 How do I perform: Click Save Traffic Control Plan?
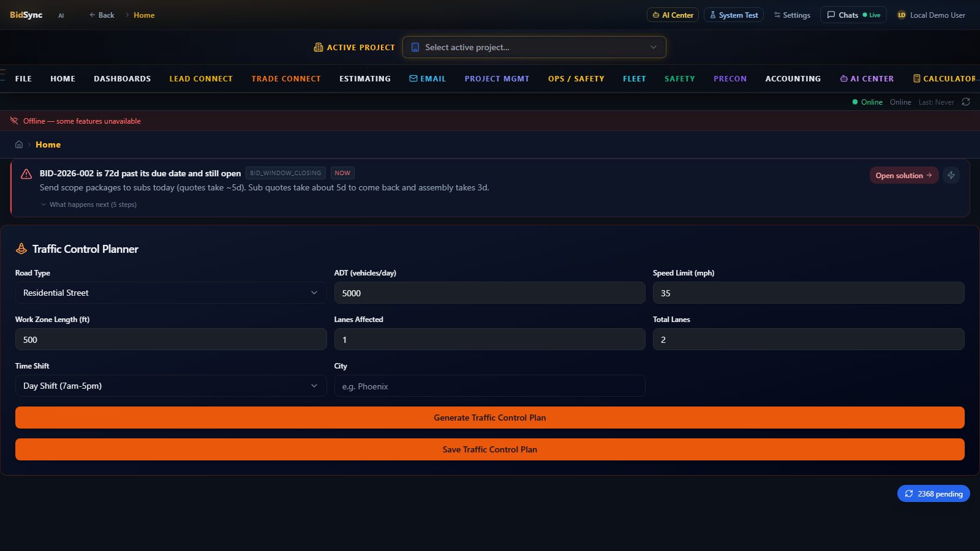click(490, 449)
